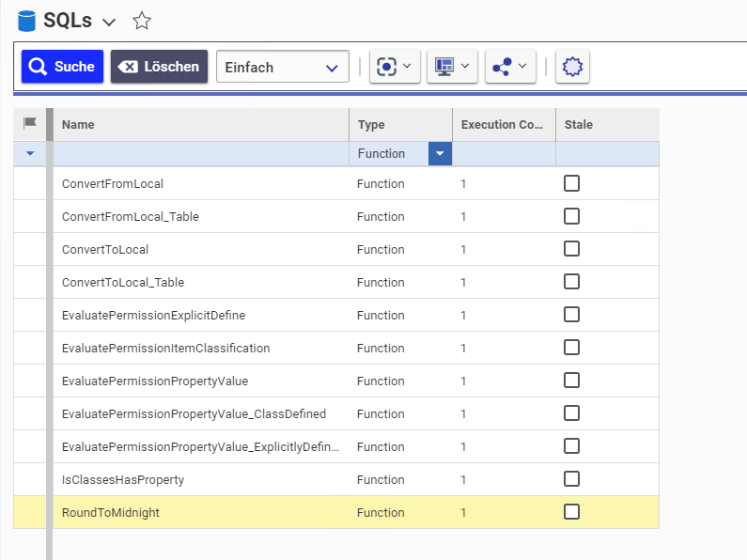The image size is (747, 560).
Task: Toggle Stale checkbox for RoundToMidnight
Action: coord(571,512)
